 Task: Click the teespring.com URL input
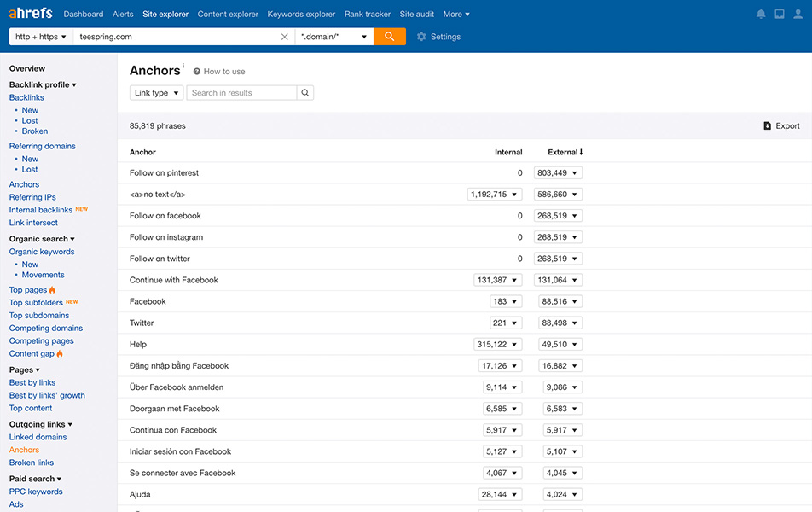176,37
